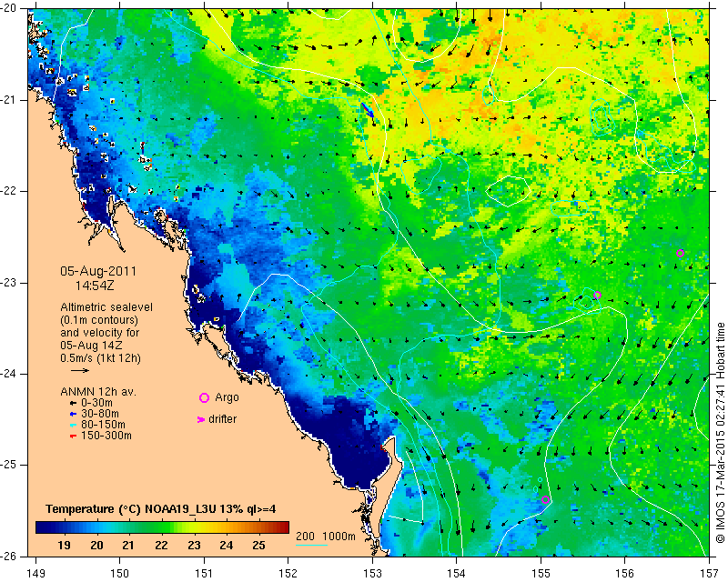Click the longitude axis label "155"

pos(541,574)
